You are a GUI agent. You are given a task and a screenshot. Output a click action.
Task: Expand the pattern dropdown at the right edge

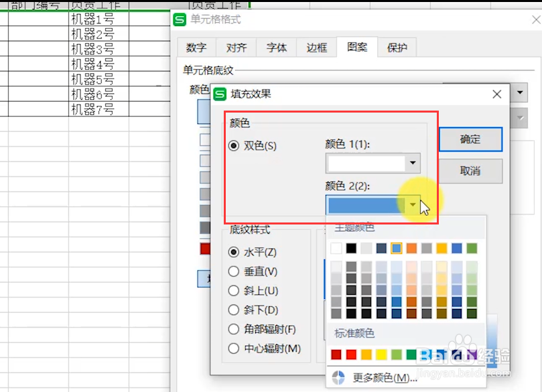click(521, 118)
